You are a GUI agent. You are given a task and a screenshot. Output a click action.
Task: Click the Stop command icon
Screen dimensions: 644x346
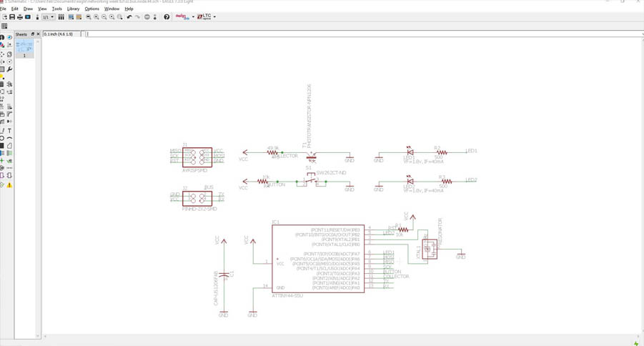(147, 17)
